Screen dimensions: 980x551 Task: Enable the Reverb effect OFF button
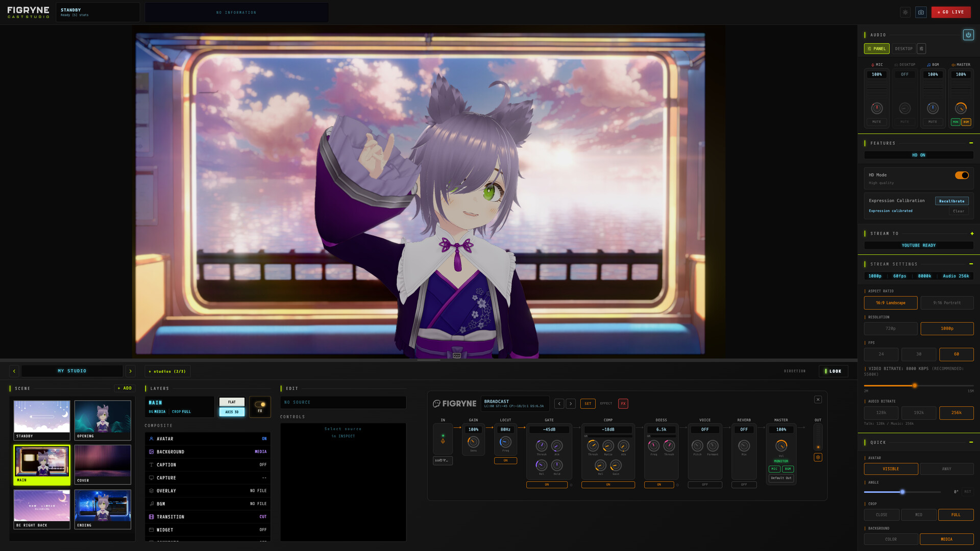tap(744, 485)
